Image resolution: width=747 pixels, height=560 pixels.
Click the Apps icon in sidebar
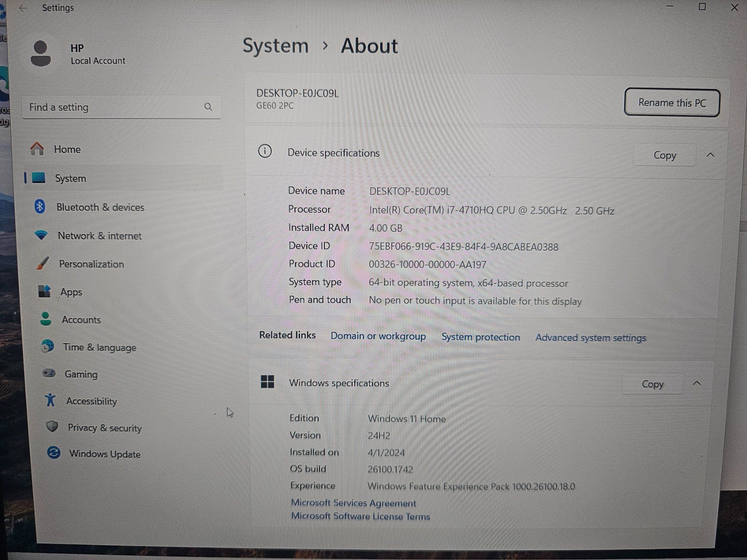(x=44, y=291)
